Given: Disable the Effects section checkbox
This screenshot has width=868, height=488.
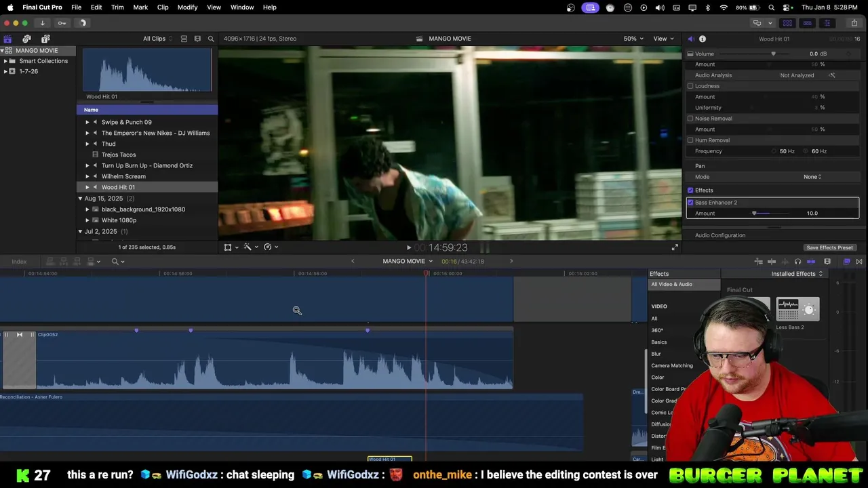Looking at the screenshot, I should pos(690,190).
